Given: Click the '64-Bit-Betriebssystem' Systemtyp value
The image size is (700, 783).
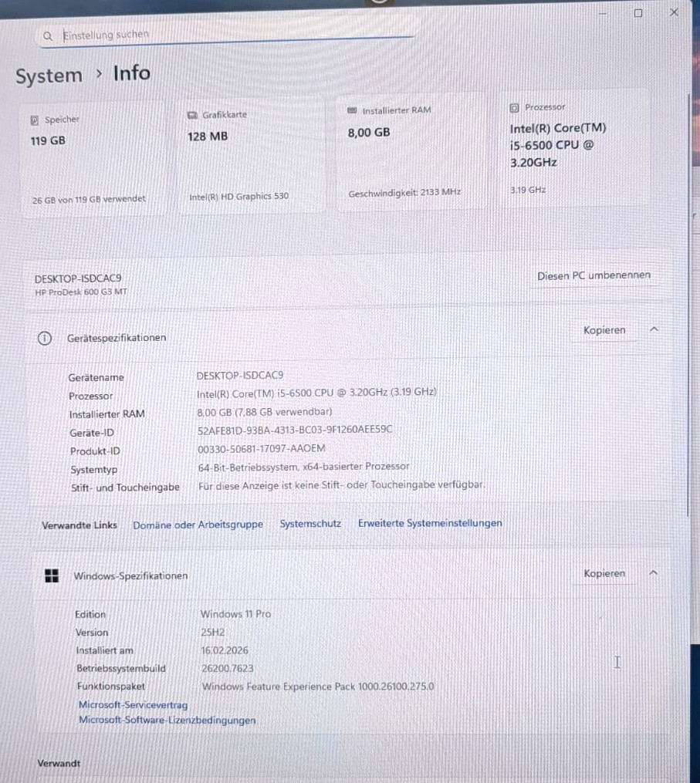Looking at the screenshot, I should 304,467.
